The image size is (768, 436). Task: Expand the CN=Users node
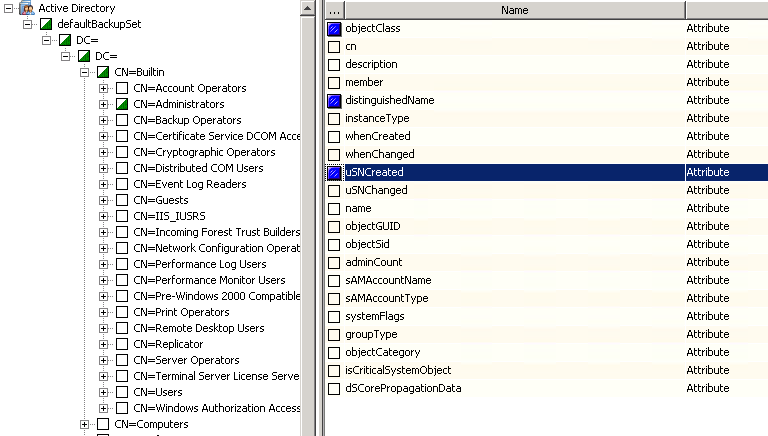(103, 392)
